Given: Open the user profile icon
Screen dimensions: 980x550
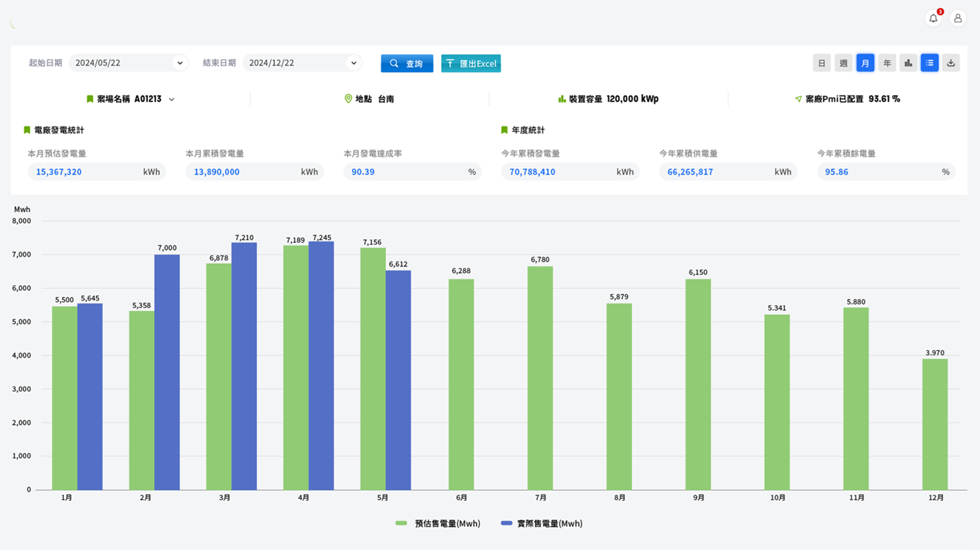Looking at the screenshot, I should point(958,19).
